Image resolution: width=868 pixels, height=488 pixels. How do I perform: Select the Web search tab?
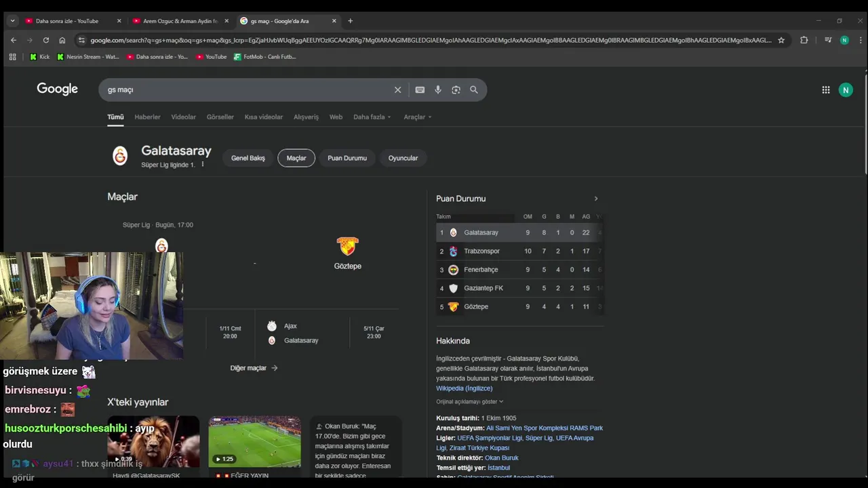click(x=336, y=117)
